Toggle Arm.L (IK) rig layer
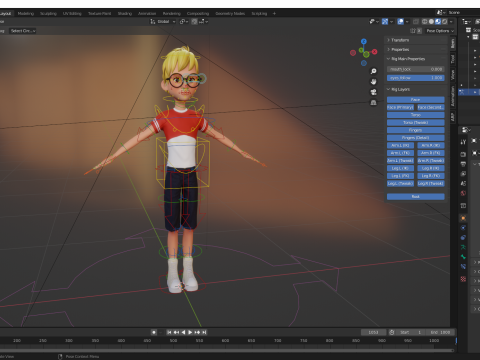The width and height of the screenshot is (480, 360). pyautogui.click(x=400, y=145)
